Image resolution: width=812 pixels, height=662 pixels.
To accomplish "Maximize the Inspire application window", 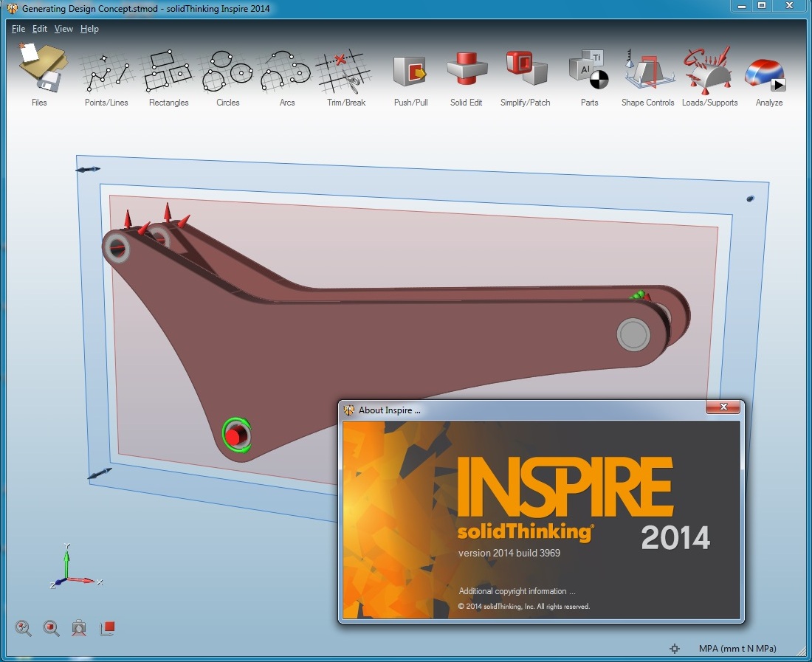I will tap(762, 6).
